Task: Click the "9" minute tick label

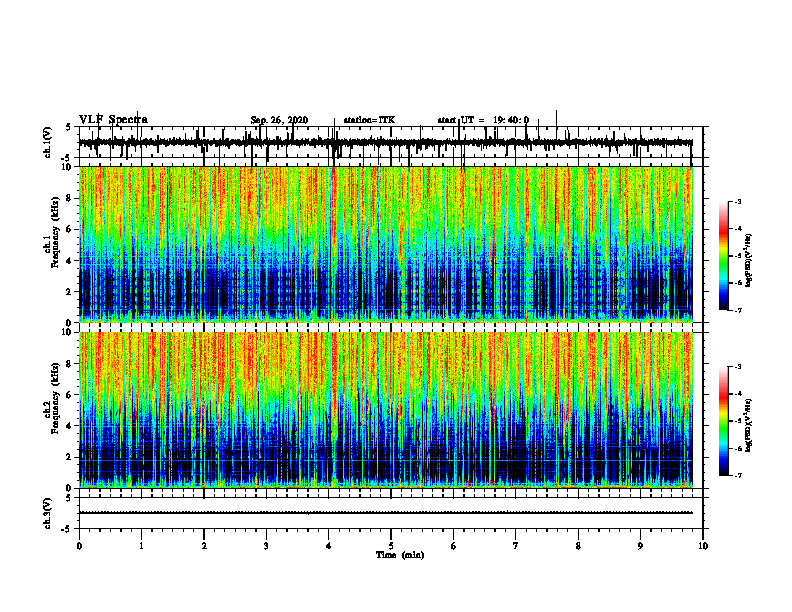Action: point(640,546)
